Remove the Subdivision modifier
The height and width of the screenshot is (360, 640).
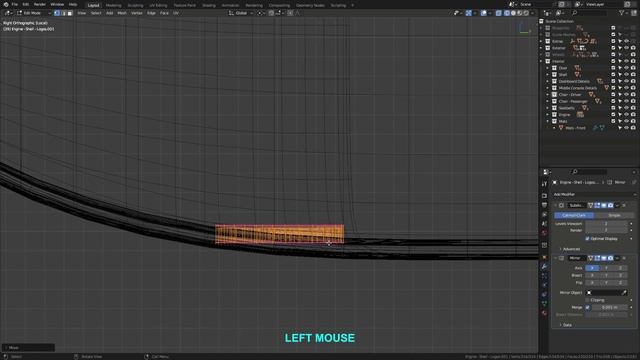click(x=624, y=205)
